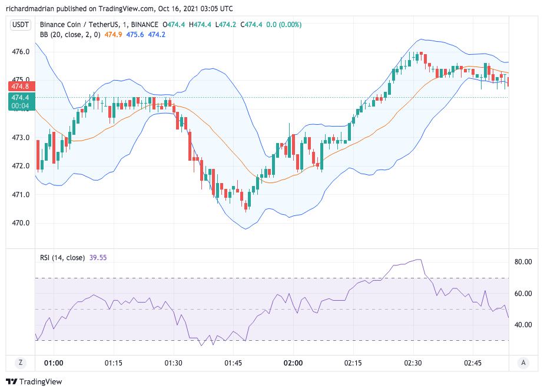
Task: Click the 01:45 time axis label
Action: pyautogui.click(x=233, y=363)
